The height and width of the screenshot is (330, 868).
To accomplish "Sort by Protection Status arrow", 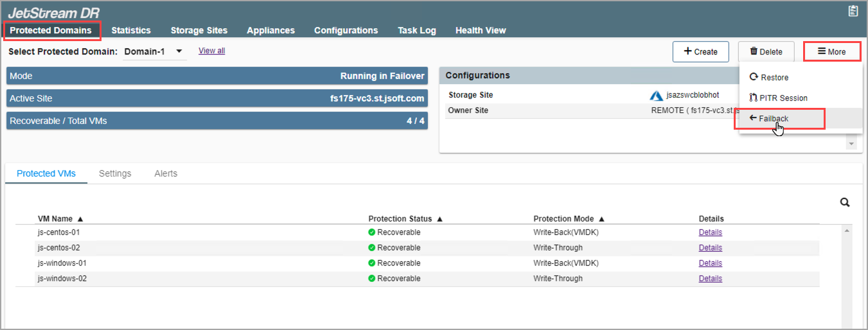I will (x=439, y=219).
